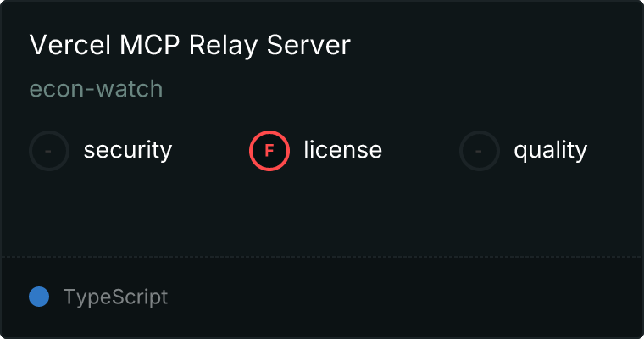Click the TypeScript language label
644x339 pixels.
tap(115, 297)
